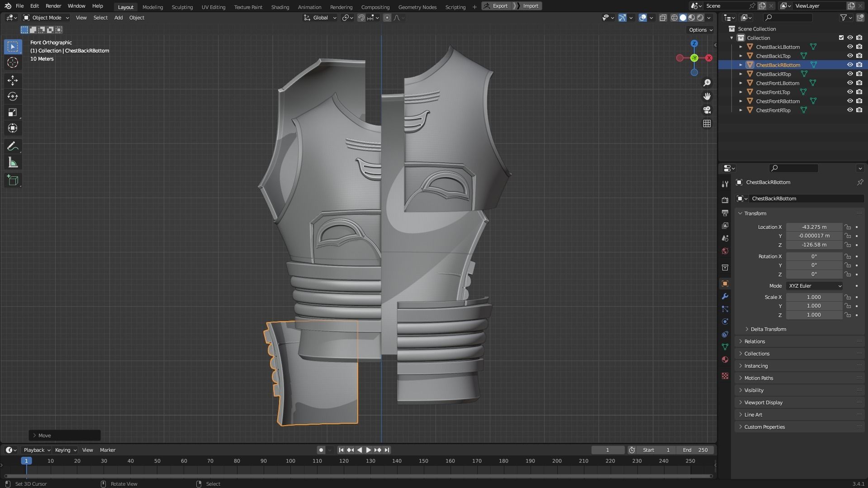The image size is (868, 488).
Task: Open the Modifier properties wrench tab
Action: coord(725,297)
